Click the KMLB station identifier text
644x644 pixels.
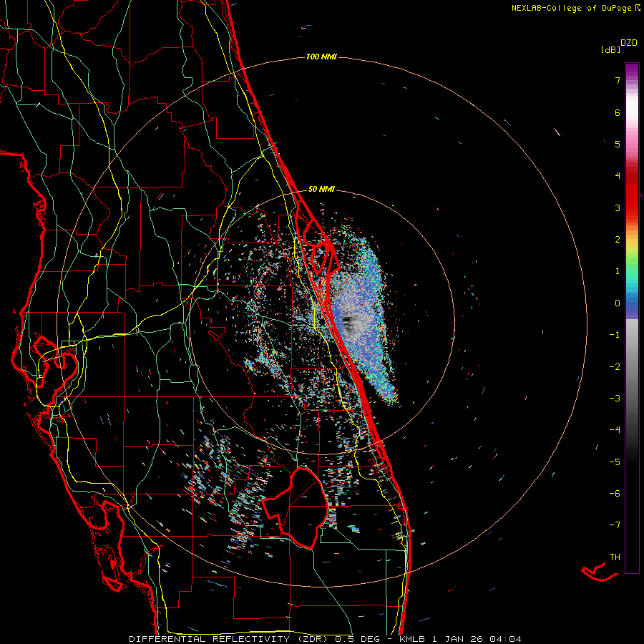click(x=413, y=639)
